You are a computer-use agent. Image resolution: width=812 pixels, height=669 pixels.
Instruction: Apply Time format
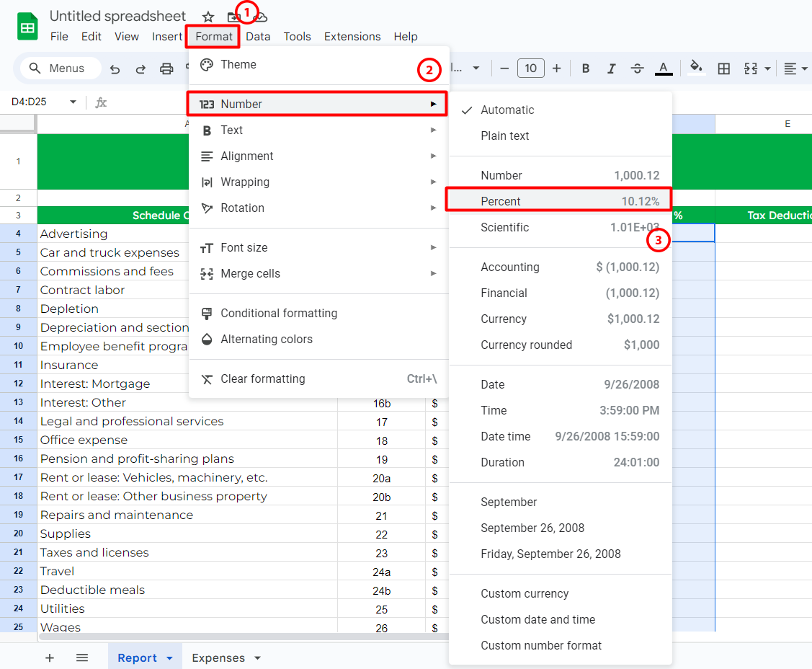561,411
